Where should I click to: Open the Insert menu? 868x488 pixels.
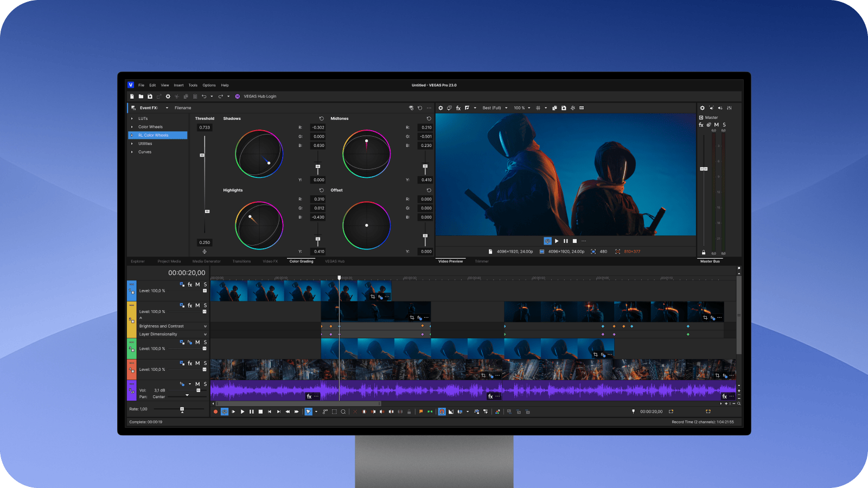pyautogui.click(x=178, y=85)
